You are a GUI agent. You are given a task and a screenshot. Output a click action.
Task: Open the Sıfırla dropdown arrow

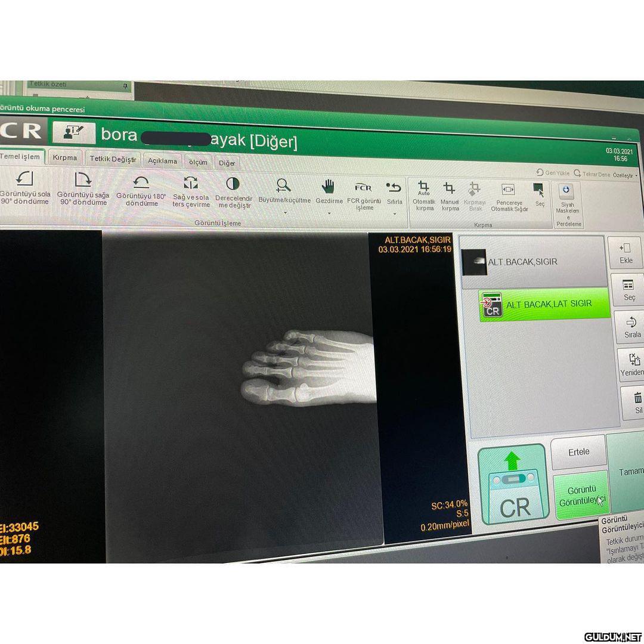tap(394, 213)
